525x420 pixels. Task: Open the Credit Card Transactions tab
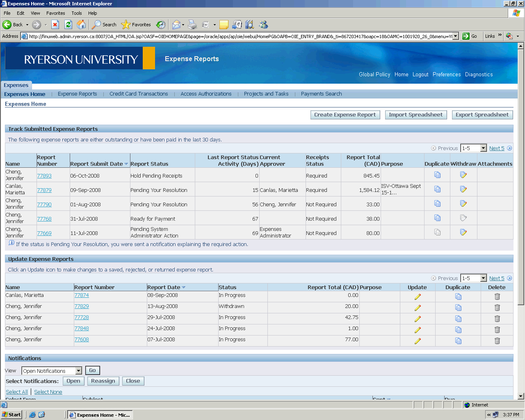click(139, 94)
